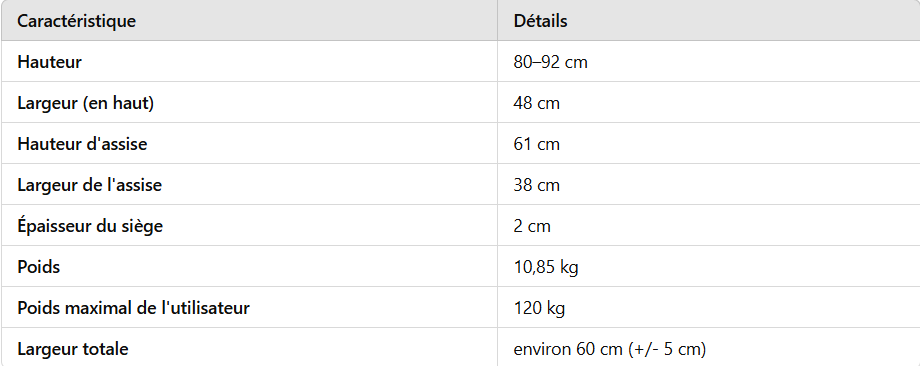
Task: Click the 10,85 kg value
Action: [x=546, y=267]
